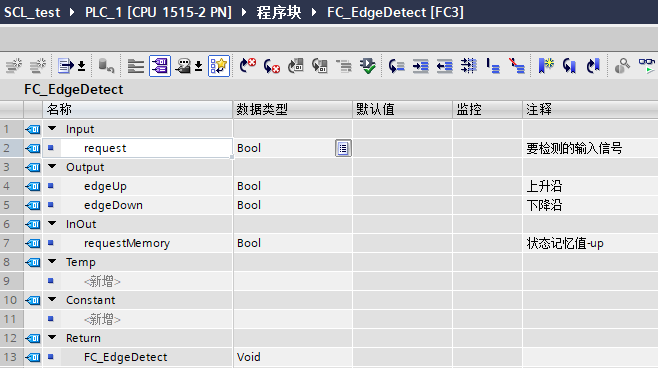This screenshot has width=658, height=368.
Task: Click the 要检测的输入信号 comment cell
Action: point(590,148)
